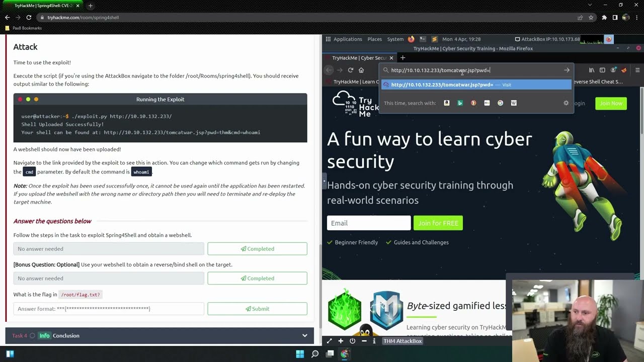Share this page from Chrome's address bar
The image size is (644, 362).
(x=580, y=17)
